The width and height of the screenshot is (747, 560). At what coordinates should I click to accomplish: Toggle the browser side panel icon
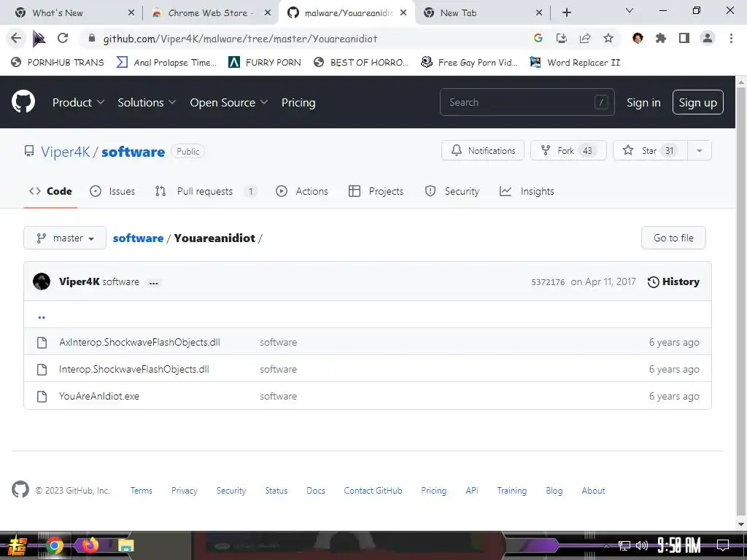(x=684, y=38)
